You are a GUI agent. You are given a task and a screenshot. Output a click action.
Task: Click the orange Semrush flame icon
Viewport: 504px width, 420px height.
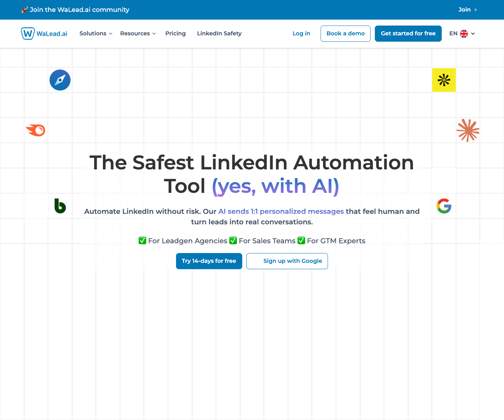pos(36,130)
